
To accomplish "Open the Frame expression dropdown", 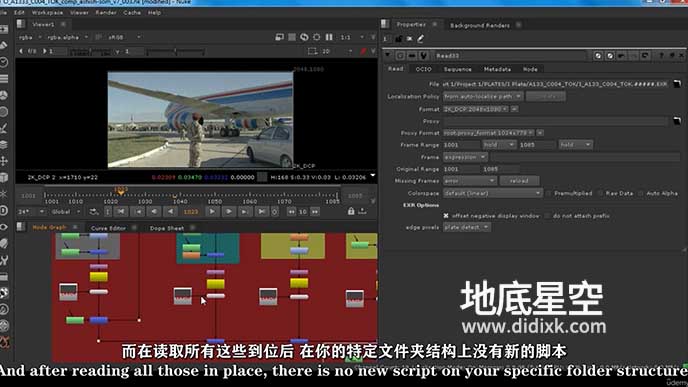I will 465,157.
